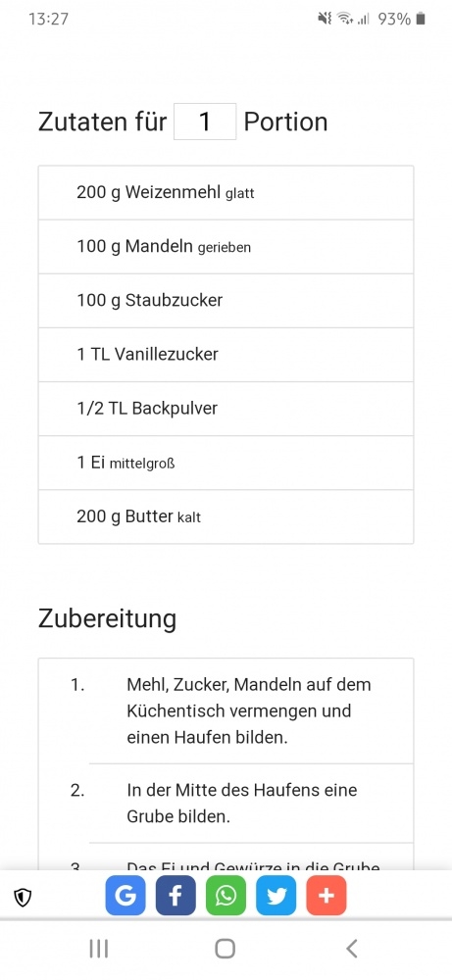Tap the Android home button

click(226, 948)
